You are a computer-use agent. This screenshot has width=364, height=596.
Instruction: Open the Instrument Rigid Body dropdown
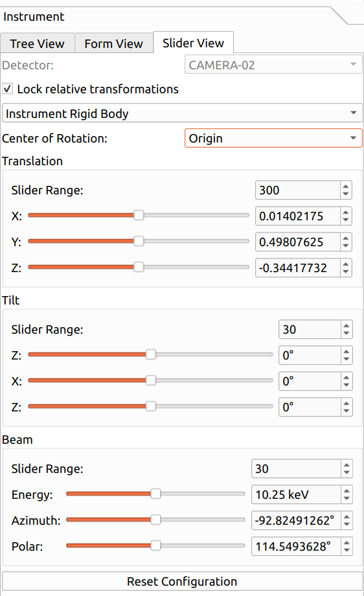[182, 113]
